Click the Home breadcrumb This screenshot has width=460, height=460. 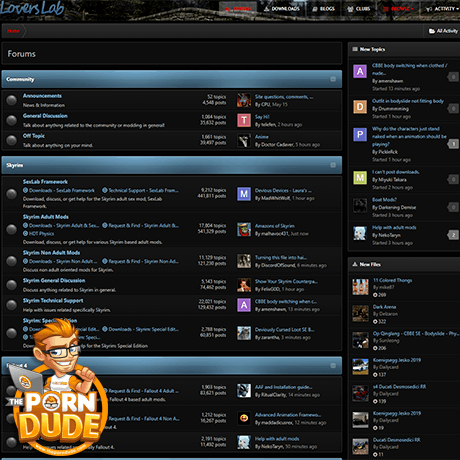pos(13,31)
